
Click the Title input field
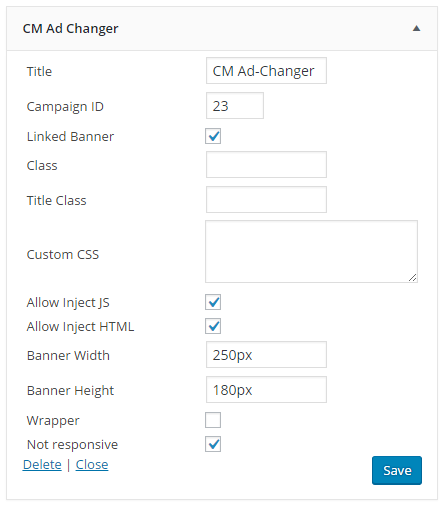click(x=266, y=71)
